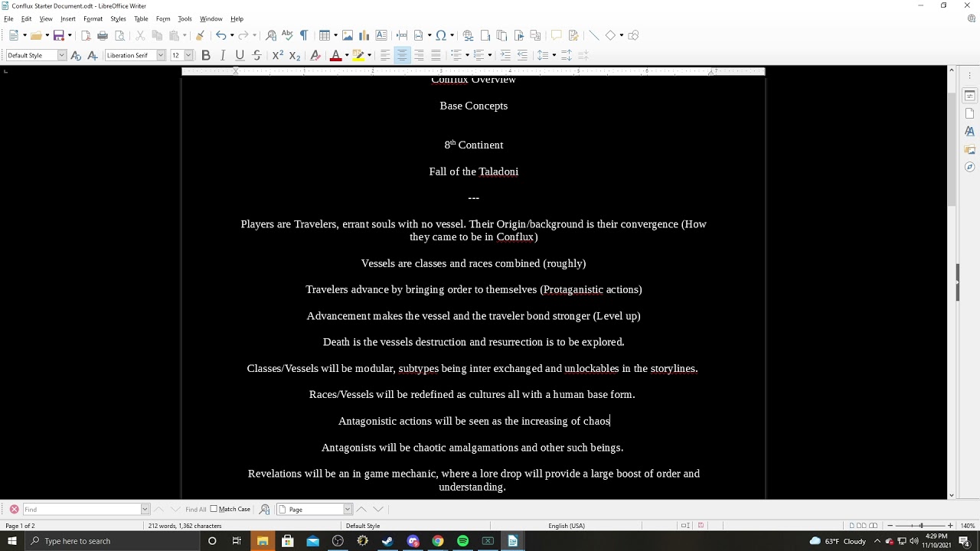This screenshot has width=980, height=551.
Task: Open the Styles menu
Action: [118, 18]
